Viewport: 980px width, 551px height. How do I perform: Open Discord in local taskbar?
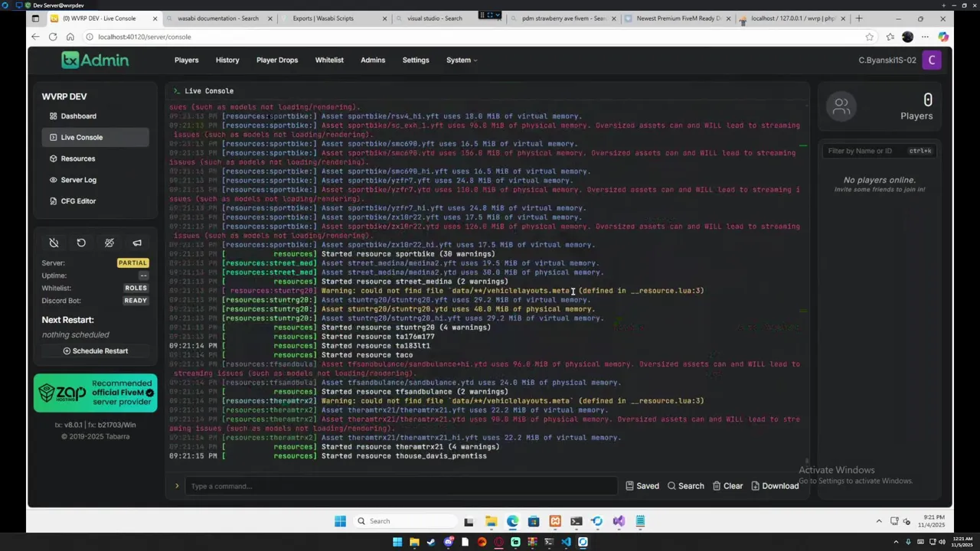[448, 542]
